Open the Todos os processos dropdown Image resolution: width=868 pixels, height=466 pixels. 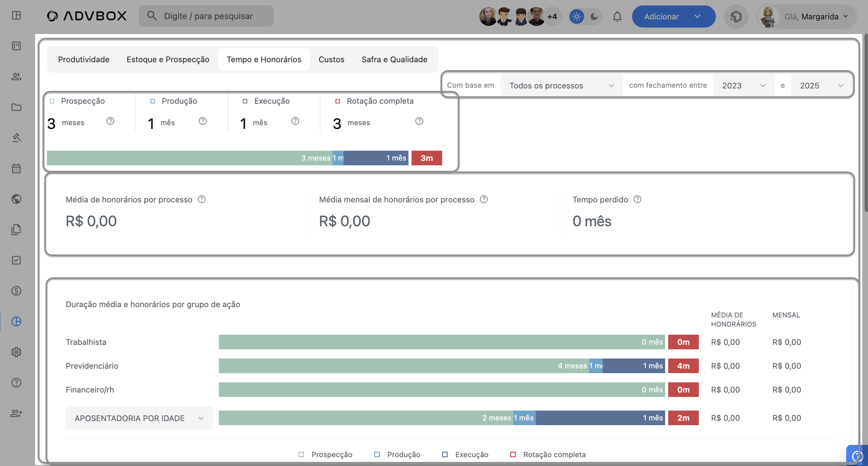pyautogui.click(x=561, y=85)
